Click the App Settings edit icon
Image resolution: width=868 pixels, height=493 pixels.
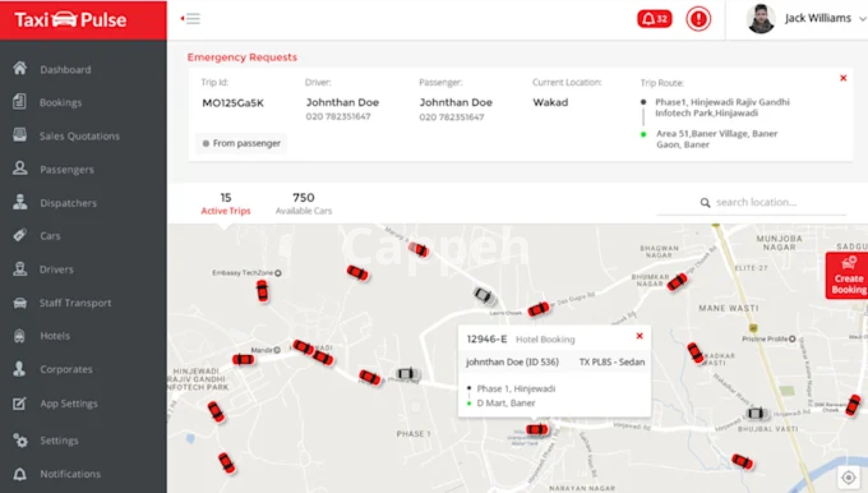20,403
